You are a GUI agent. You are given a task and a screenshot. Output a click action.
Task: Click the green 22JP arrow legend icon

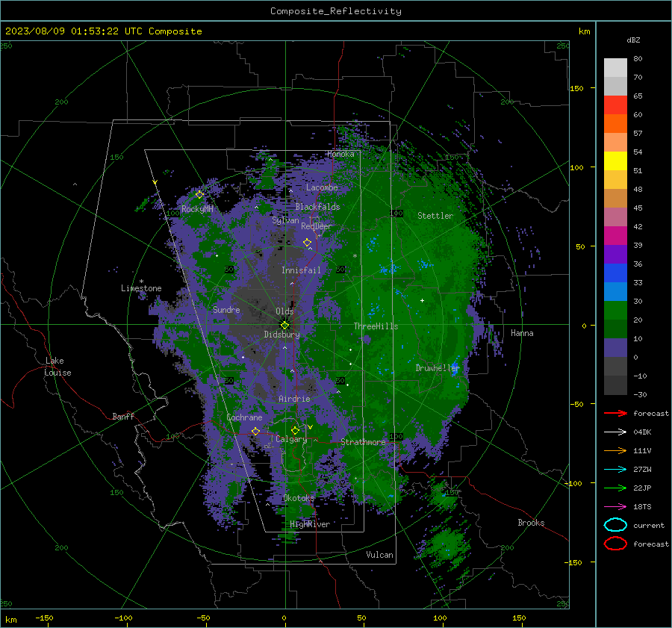pyautogui.click(x=615, y=488)
